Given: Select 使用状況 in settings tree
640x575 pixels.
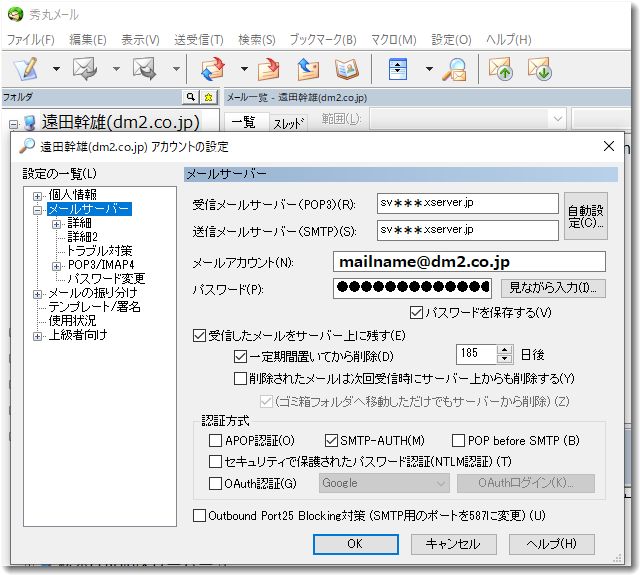Looking at the screenshot, I should click(x=72, y=320).
